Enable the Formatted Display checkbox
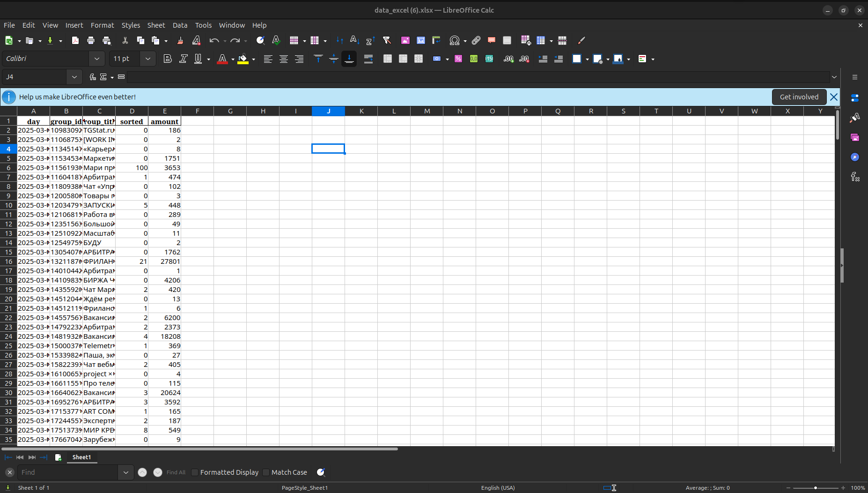 [195, 472]
